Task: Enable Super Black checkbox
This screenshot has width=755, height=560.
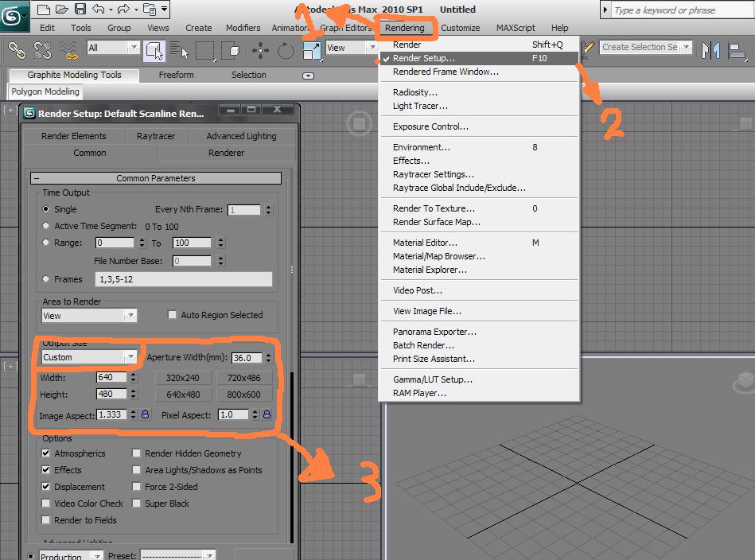Action: pyautogui.click(x=136, y=504)
